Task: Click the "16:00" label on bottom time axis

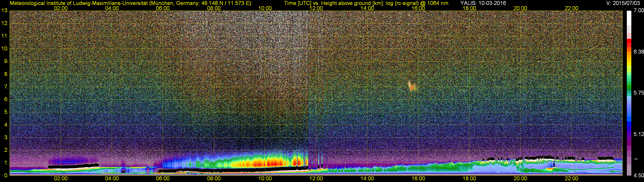Action: pos(418,179)
